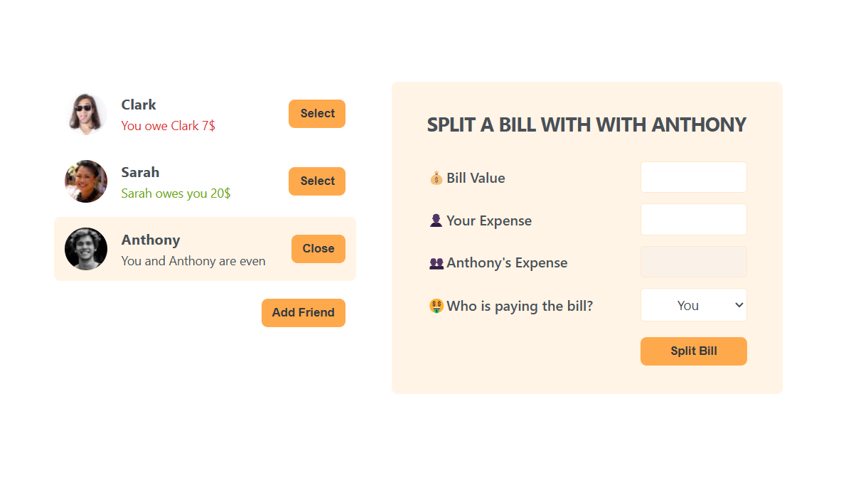Click the two-people icon beside Anthony's Expense
Screen dimensions: 868x495
coord(436,263)
